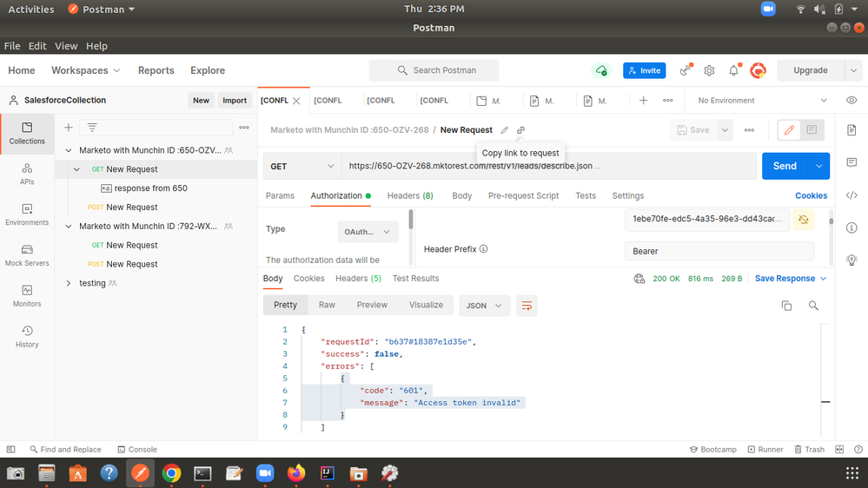The height and width of the screenshot is (488, 868).
Task: Open the notifications bell
Action: [x=733, y=70]
